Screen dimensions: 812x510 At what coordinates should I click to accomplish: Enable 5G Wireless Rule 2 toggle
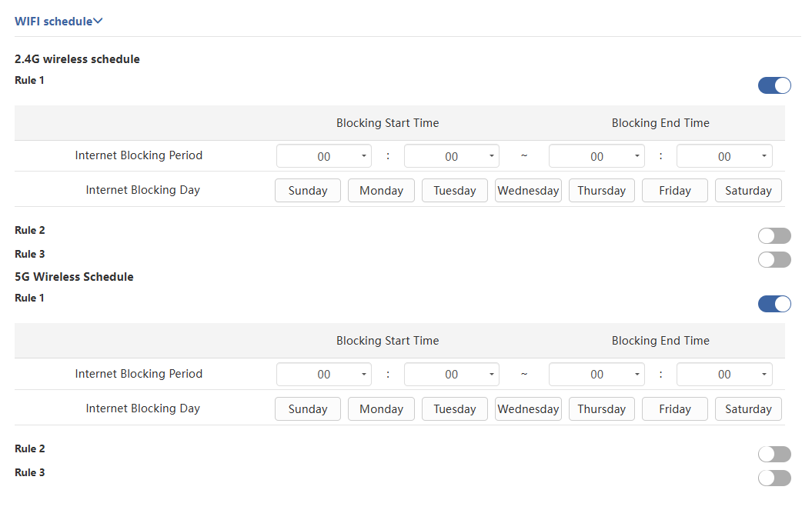[x=774, y=454]
